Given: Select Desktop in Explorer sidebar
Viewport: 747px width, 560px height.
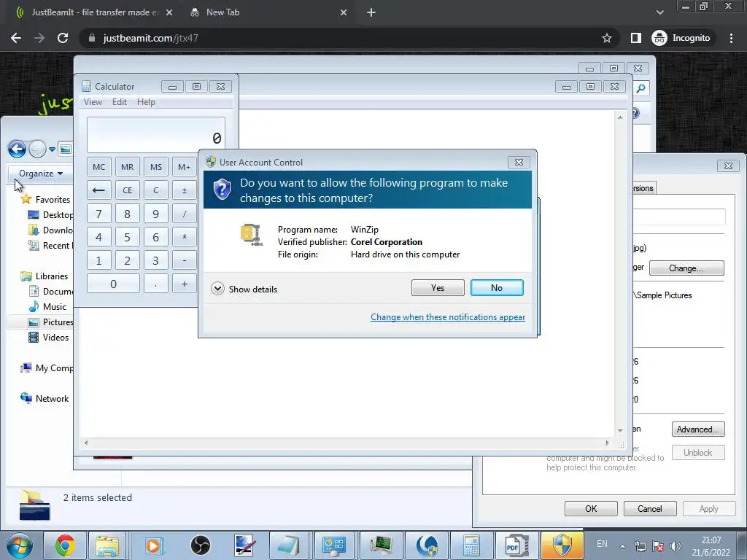Looking at the screenshot, I should click(x=52, y=215).
